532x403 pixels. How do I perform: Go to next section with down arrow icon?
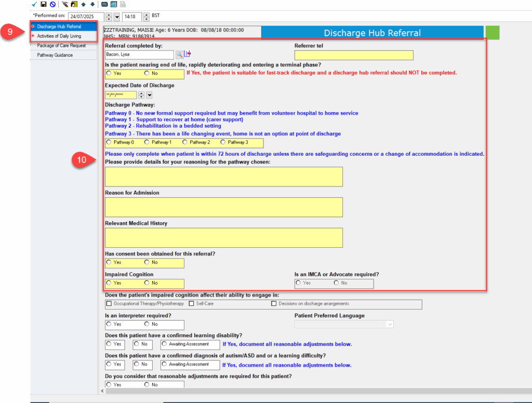tap(92, 4)
